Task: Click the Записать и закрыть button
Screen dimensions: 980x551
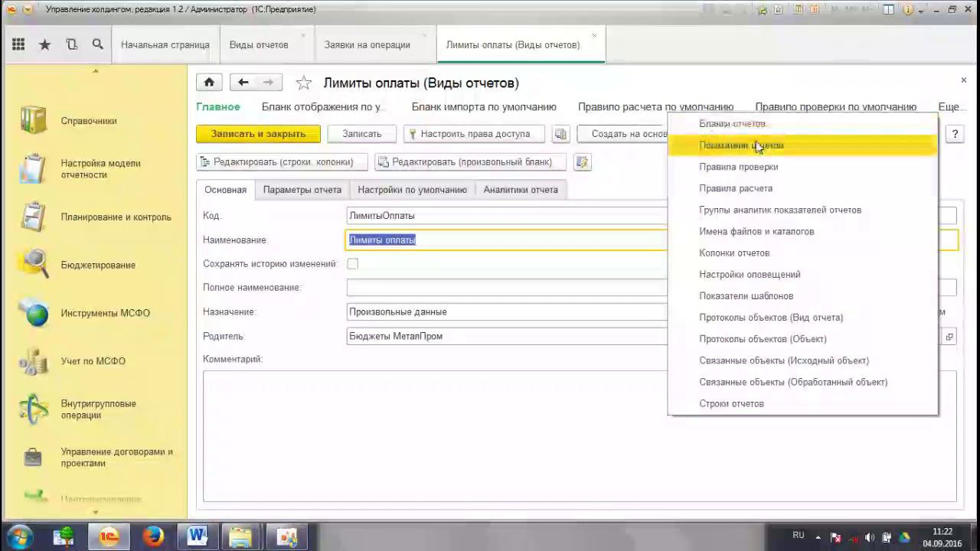Action: click(258, 134)
